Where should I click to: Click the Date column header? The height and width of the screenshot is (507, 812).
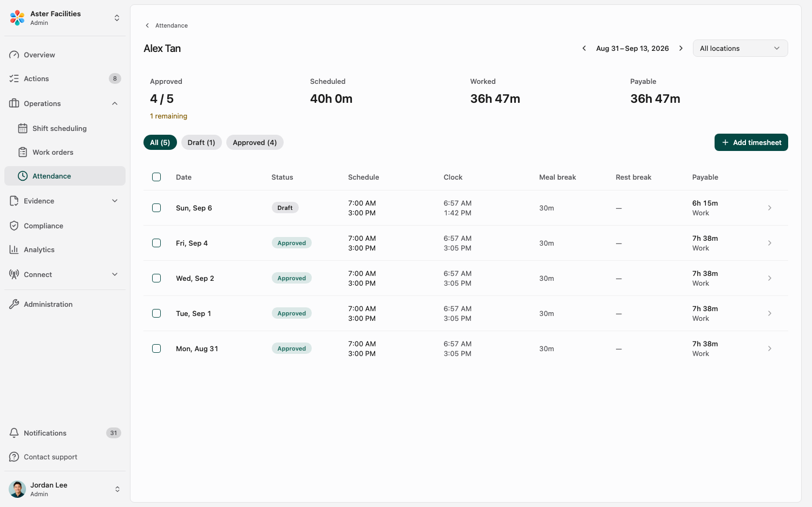[184, 177]
